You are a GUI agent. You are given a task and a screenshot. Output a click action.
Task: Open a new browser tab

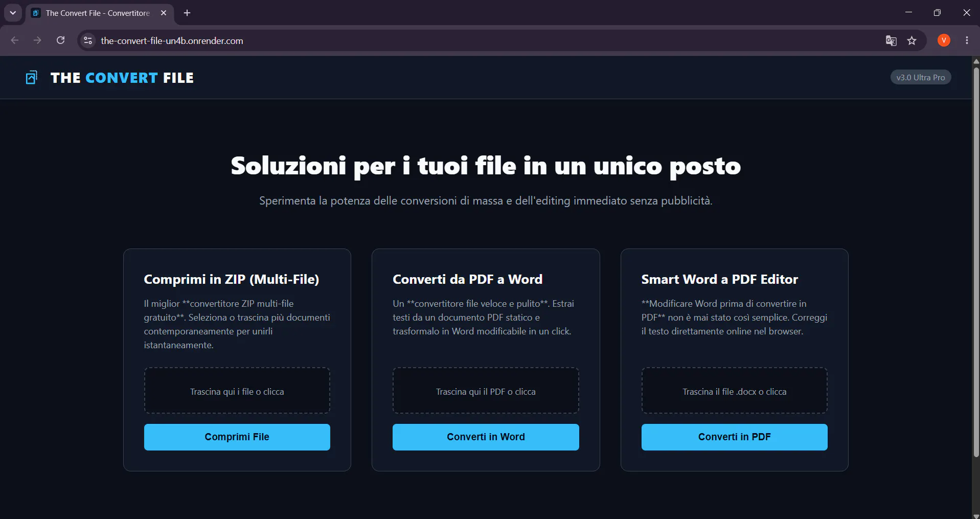(187, 13)
